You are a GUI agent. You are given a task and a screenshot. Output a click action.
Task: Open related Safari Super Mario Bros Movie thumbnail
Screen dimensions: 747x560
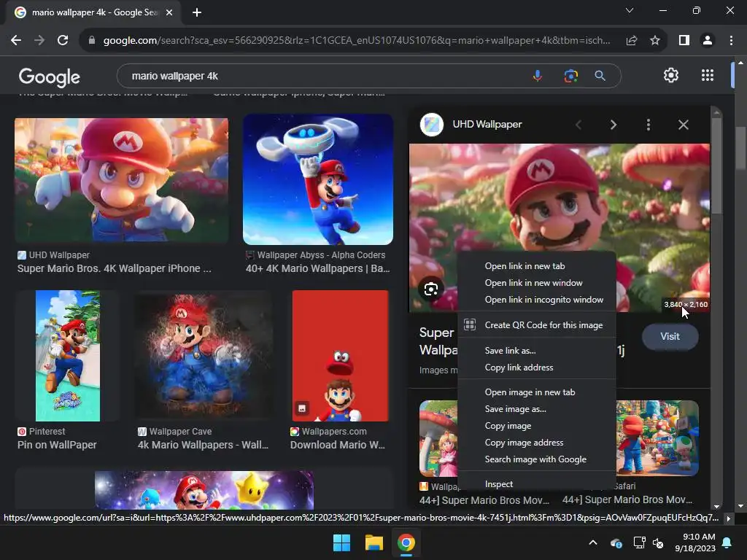click(657, 438)
